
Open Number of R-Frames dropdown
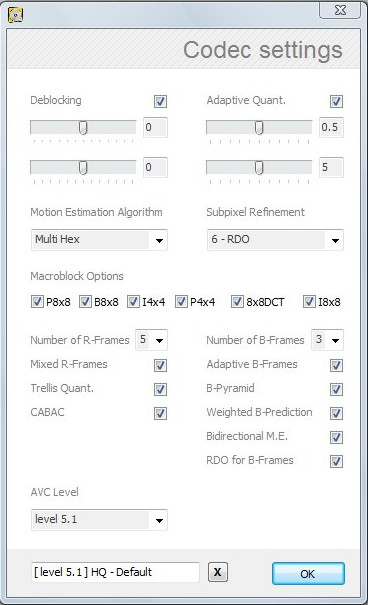coord(151,340)
